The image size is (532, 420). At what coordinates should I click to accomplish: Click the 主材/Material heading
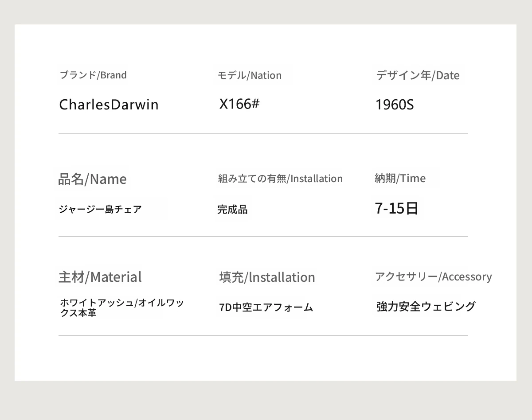click(x=100, y=277)
